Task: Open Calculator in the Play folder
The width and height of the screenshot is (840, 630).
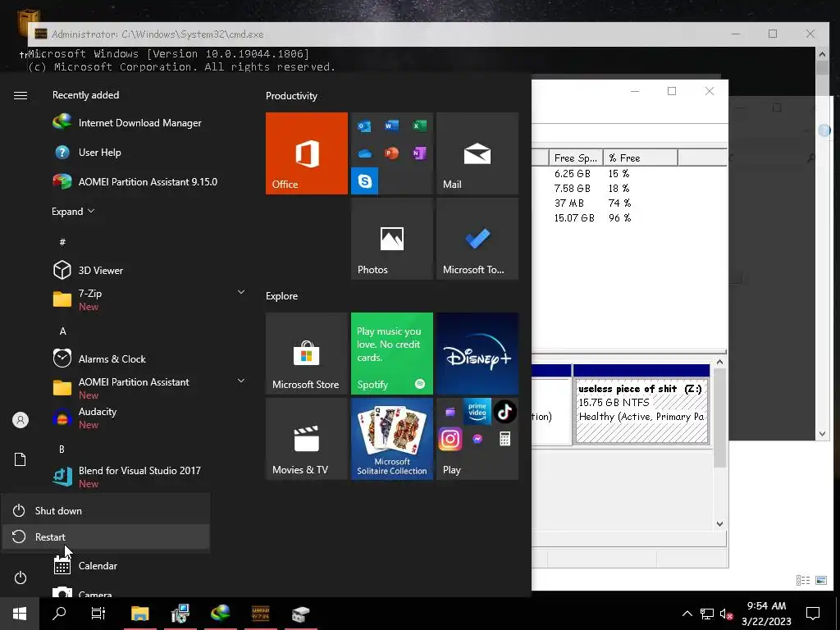Action: coord(504,440)
